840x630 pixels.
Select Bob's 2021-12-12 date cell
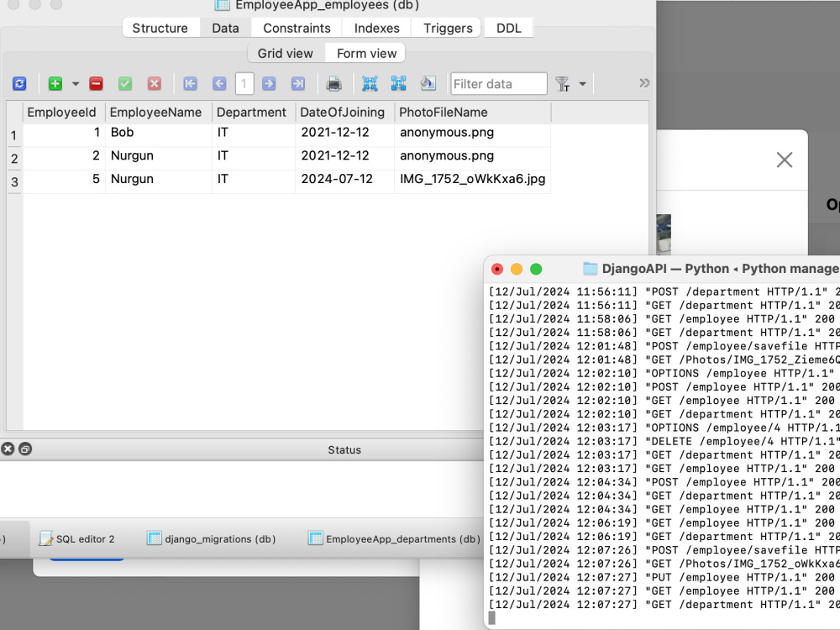click(345, 133)
